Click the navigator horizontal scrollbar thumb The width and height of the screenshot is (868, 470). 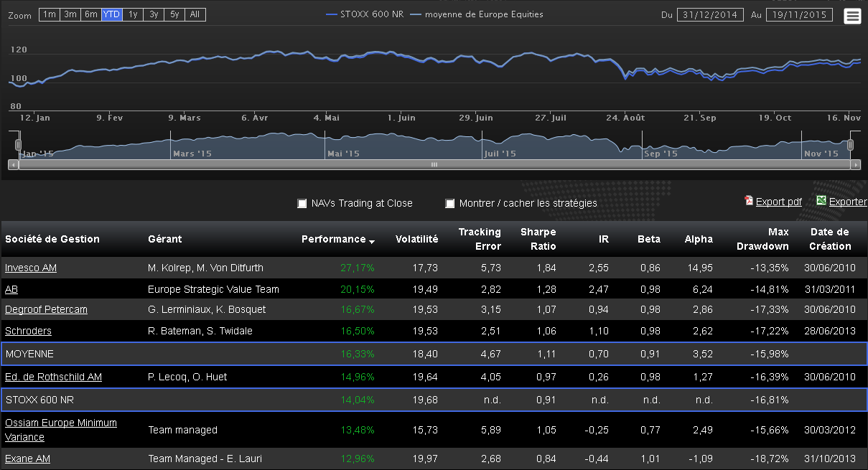[434, 164]
